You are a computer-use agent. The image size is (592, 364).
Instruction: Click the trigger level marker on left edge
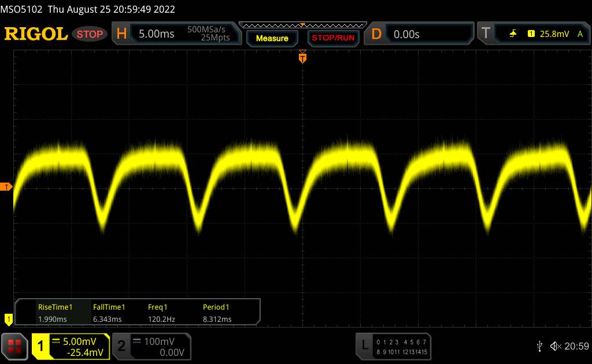point(6,187)
